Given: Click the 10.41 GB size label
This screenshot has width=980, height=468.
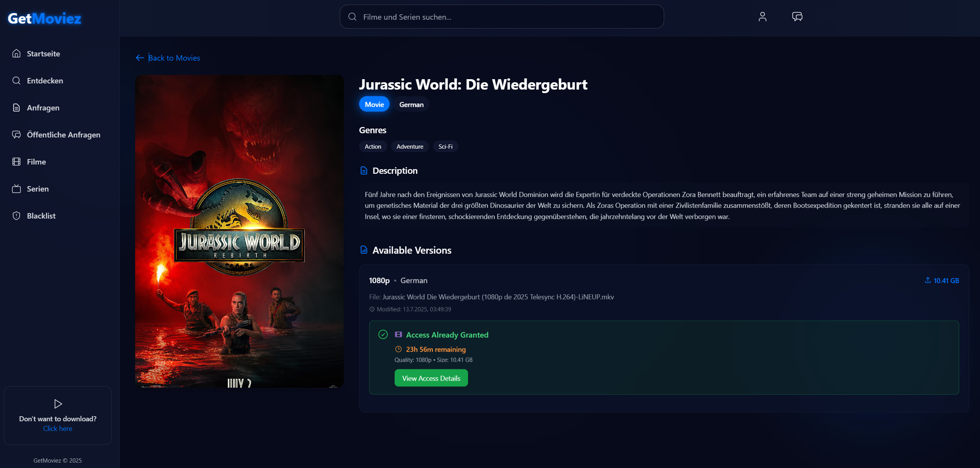Looking at the screenshot, I should click(946, 281).
